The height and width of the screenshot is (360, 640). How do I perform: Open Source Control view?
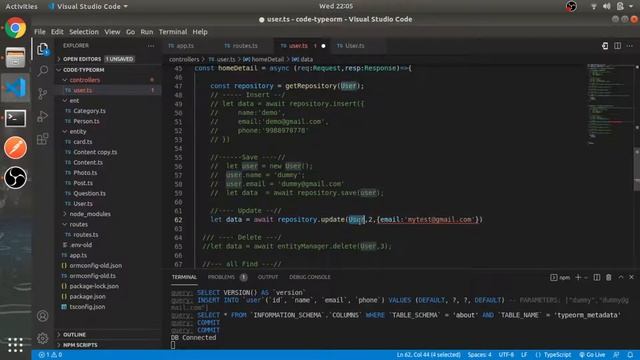click(x=42, y=93)
